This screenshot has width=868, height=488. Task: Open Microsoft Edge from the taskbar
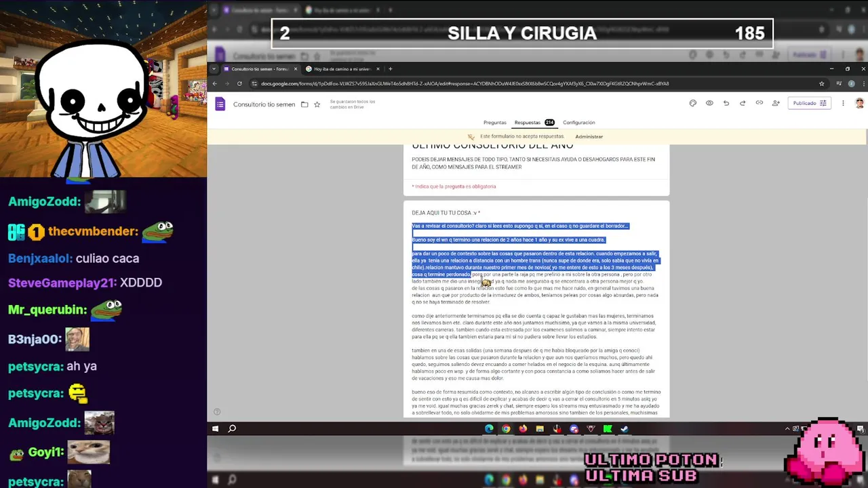489,428
